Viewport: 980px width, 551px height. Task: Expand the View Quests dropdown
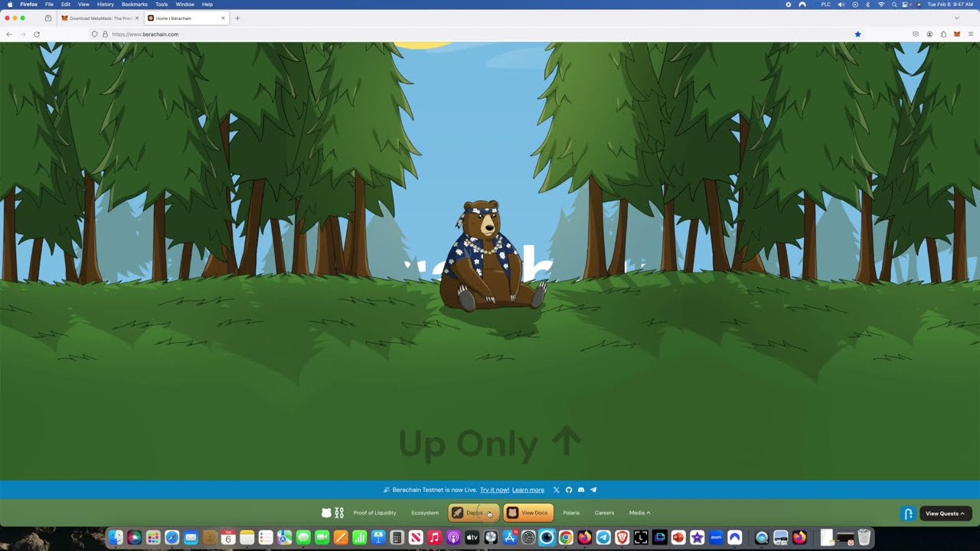[x=946, y=514]
